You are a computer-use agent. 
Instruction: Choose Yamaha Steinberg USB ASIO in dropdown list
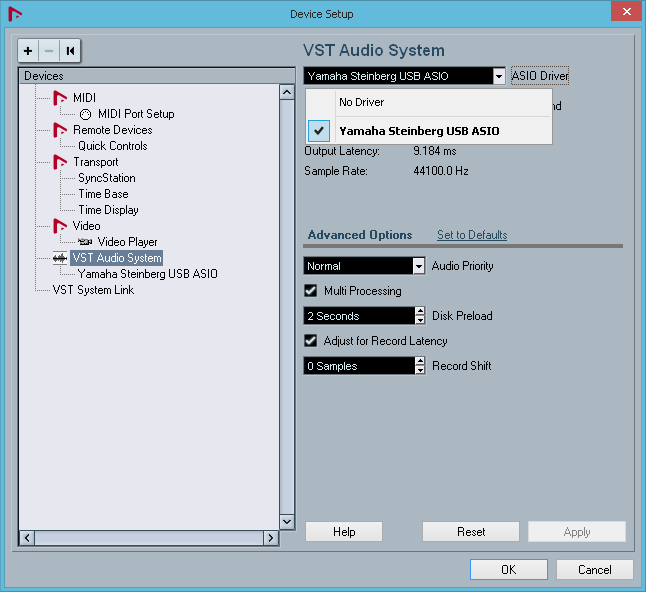[x=428, y=131]
